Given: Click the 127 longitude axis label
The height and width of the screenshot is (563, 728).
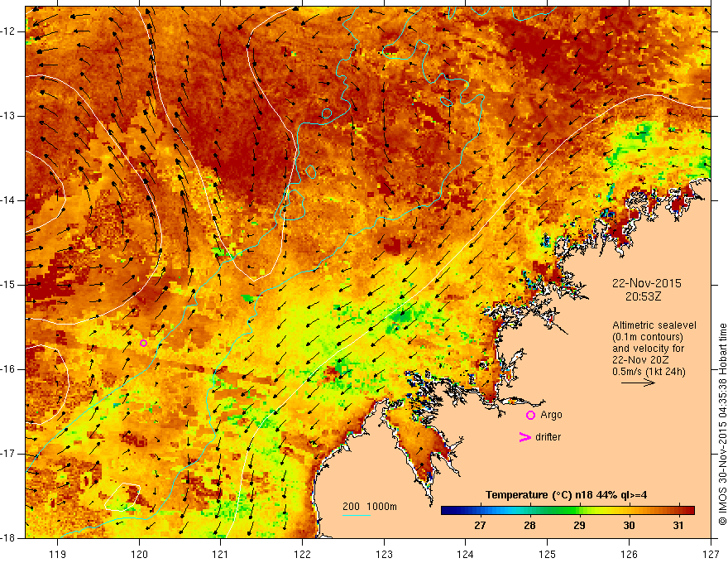Looking at the screenshot, I should (x=711, y=555).
